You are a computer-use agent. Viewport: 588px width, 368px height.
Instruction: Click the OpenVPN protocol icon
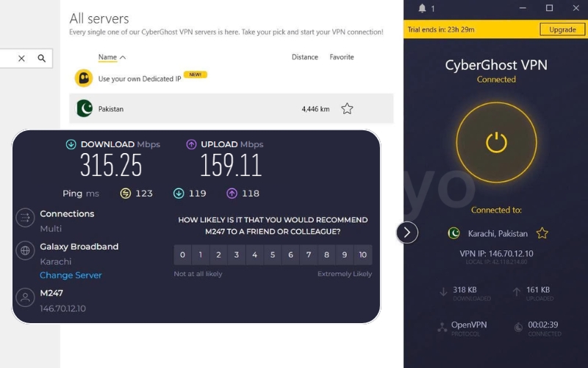(x=442, y=328)
